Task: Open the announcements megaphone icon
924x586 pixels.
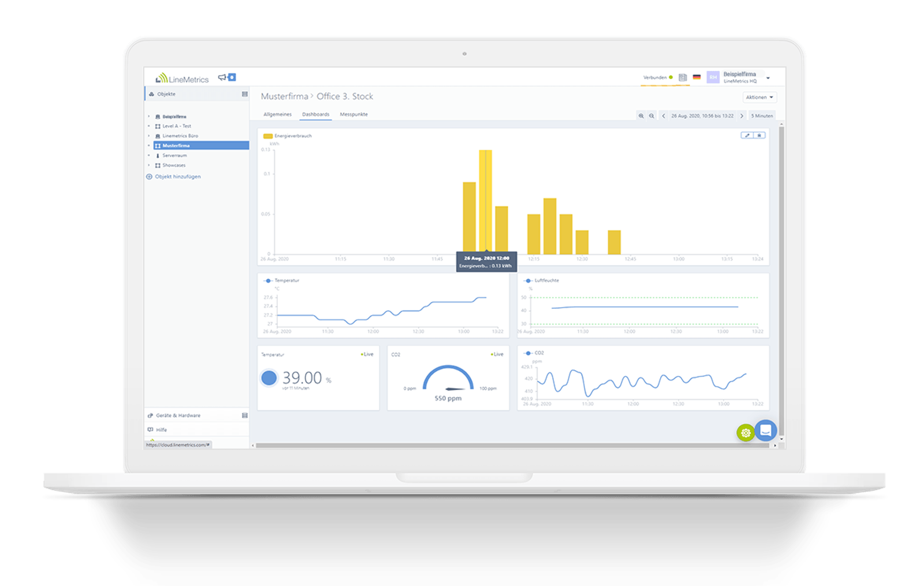Action: point(222,76)
